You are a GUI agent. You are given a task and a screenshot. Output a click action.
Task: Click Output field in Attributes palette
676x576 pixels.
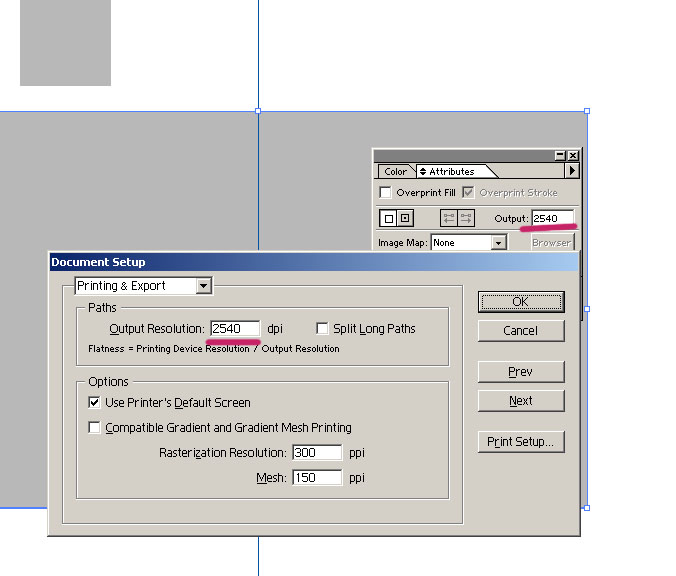tap(553, 218)
